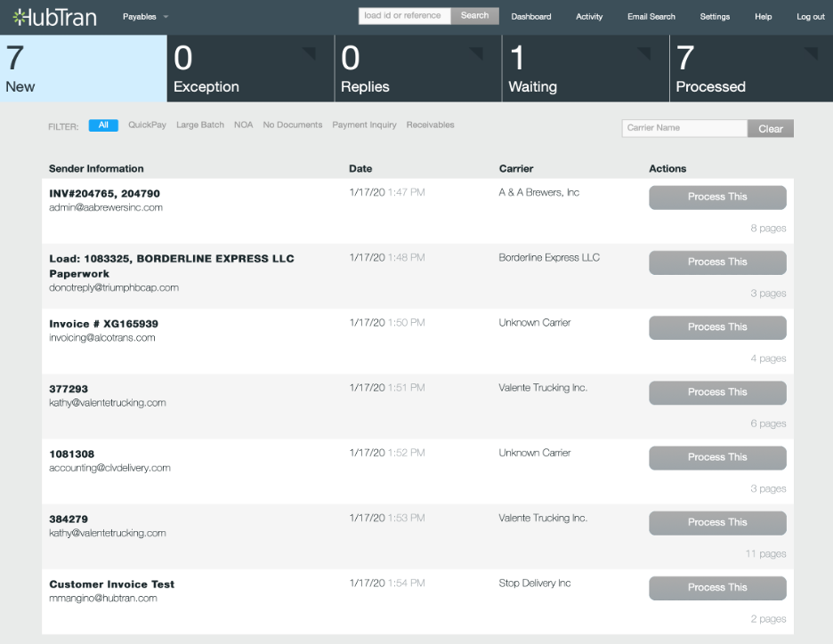Image resolution: width=833 pixels, height=644 pixels.
Task: Select the All filter
Action: 103,125
